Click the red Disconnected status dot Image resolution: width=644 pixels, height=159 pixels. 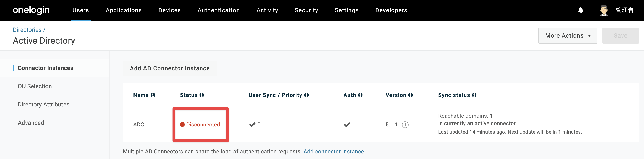point(182,125)
